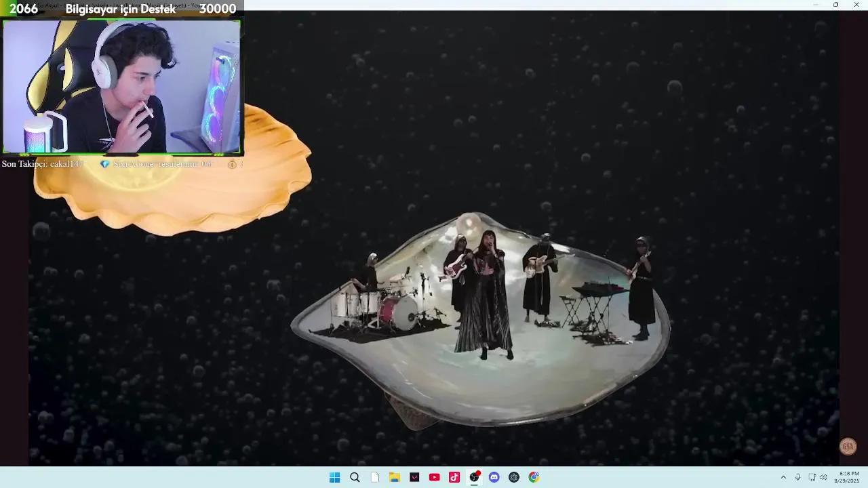Expand hidden system tray icons
This screenshot has height=488, width=868.
tap(783, 477)
